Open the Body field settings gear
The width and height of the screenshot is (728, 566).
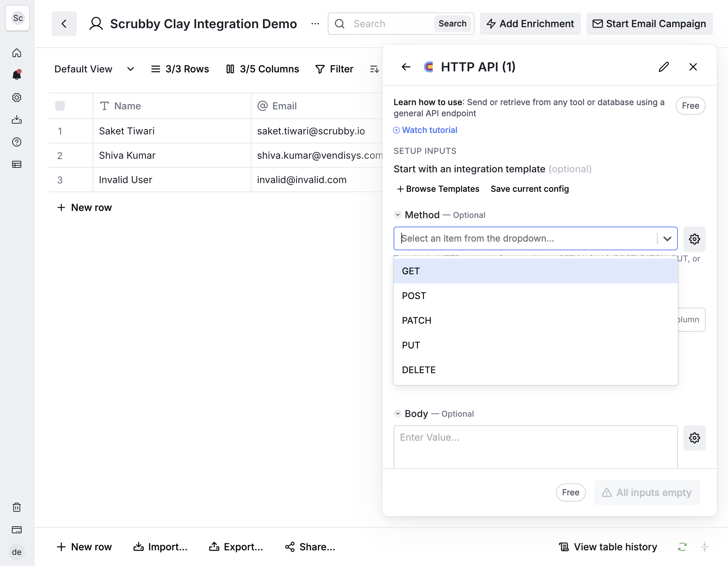pos(695,438)
